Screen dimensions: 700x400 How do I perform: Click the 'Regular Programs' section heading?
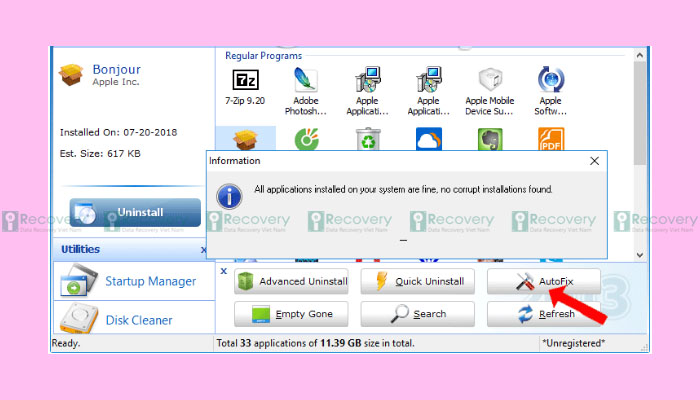pyautogui.click(x=263, y=56)
